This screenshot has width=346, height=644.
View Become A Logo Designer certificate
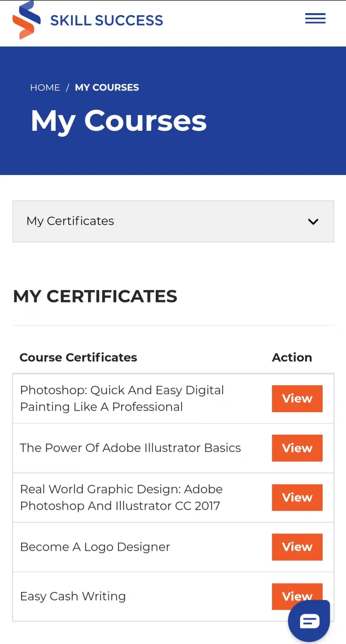click(297, 547)
